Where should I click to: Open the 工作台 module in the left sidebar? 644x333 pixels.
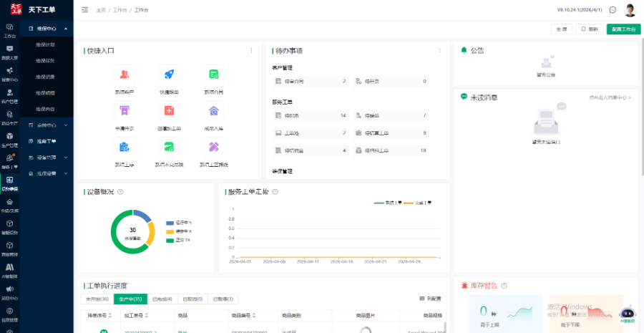[x=10, y=31]
